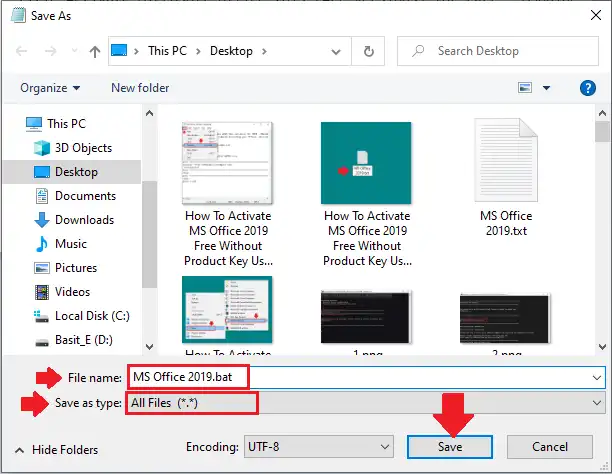Select This PC in address breadcrumb
612x474 pixels.
[x=167, y=51]
